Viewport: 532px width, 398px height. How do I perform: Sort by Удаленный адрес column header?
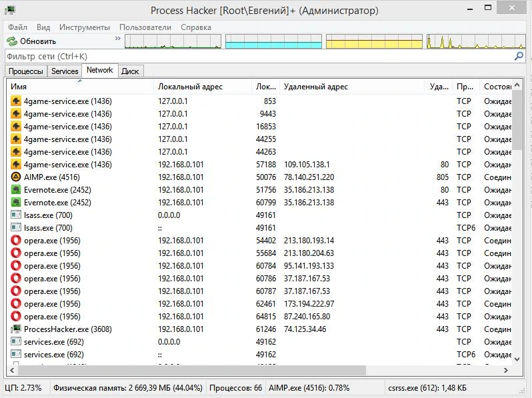coord(352,87)
